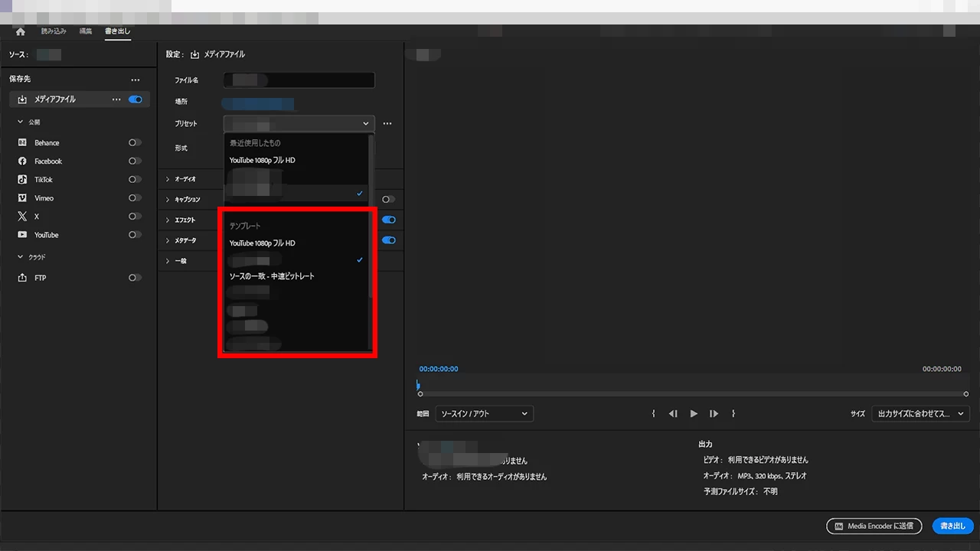Click the Vimeo icon
Screen dimensions: 980x551
pyautogui.click(x=22, y=197)
